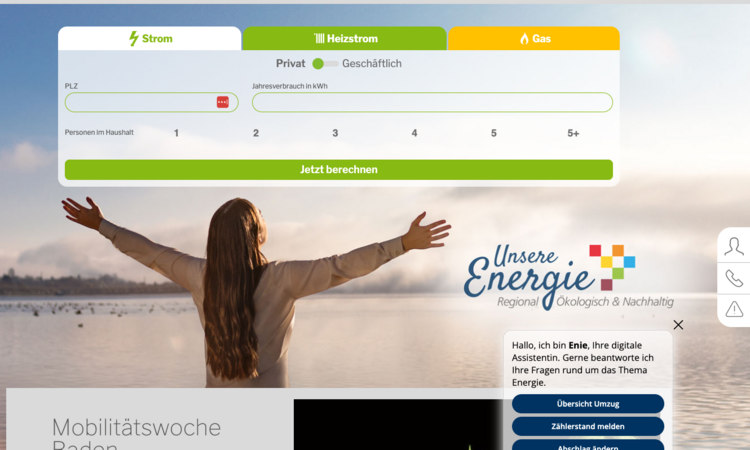Click the Geschäftlich label

pyautogui.click(x=372, y=64)
